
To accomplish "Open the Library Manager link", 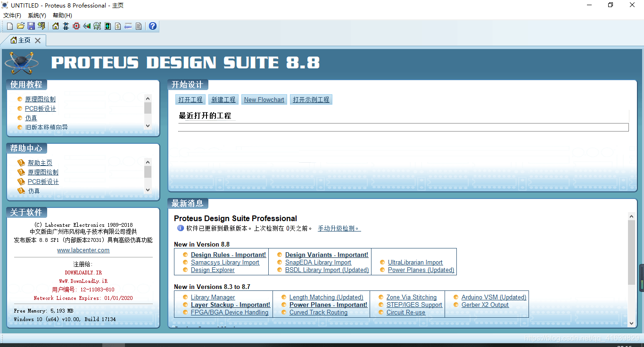I will [213, 297].
